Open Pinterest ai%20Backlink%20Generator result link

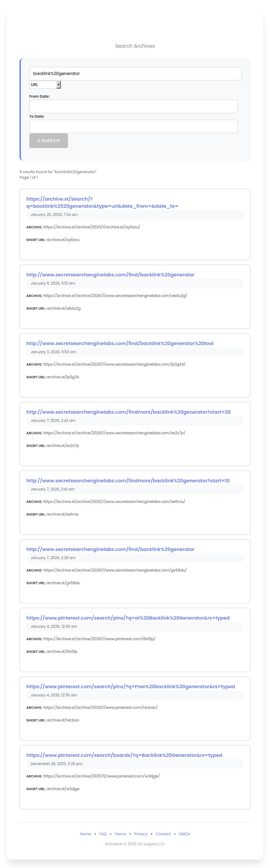pyautogui.click(x=128, y=618)
